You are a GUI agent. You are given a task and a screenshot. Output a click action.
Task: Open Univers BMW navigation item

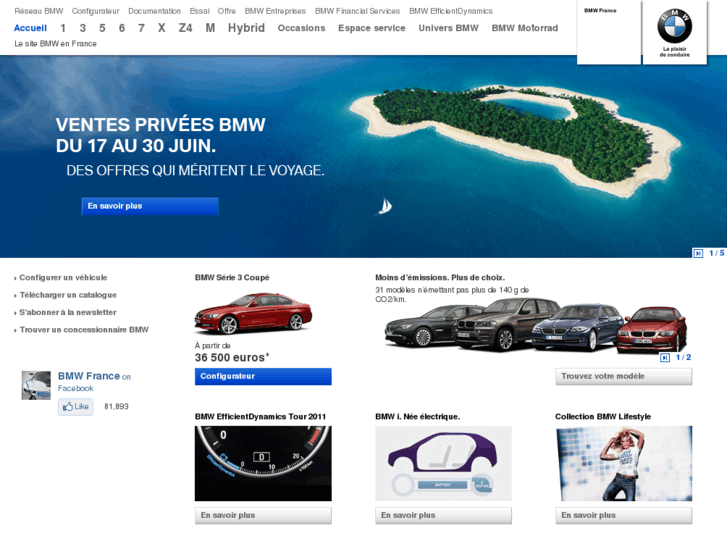pos(448,28)
